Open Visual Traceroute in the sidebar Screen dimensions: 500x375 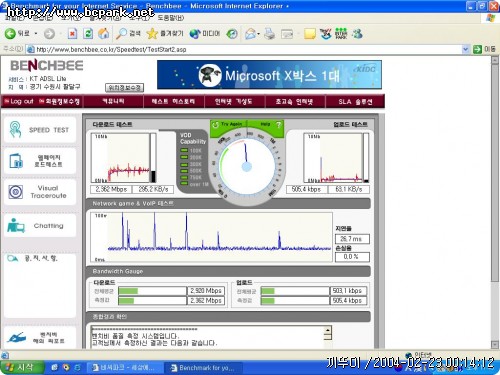tap(40, 192)
